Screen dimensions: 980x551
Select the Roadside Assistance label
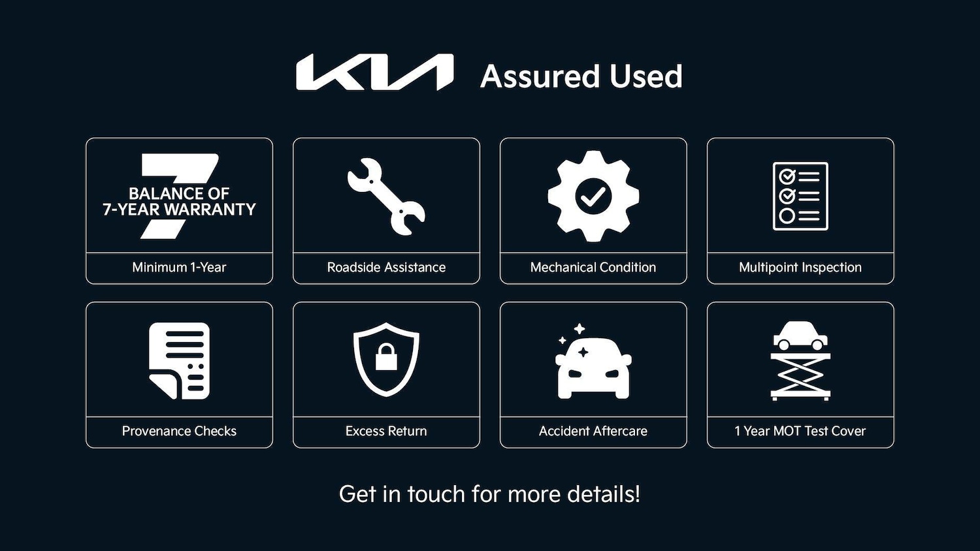coord(386,267)
